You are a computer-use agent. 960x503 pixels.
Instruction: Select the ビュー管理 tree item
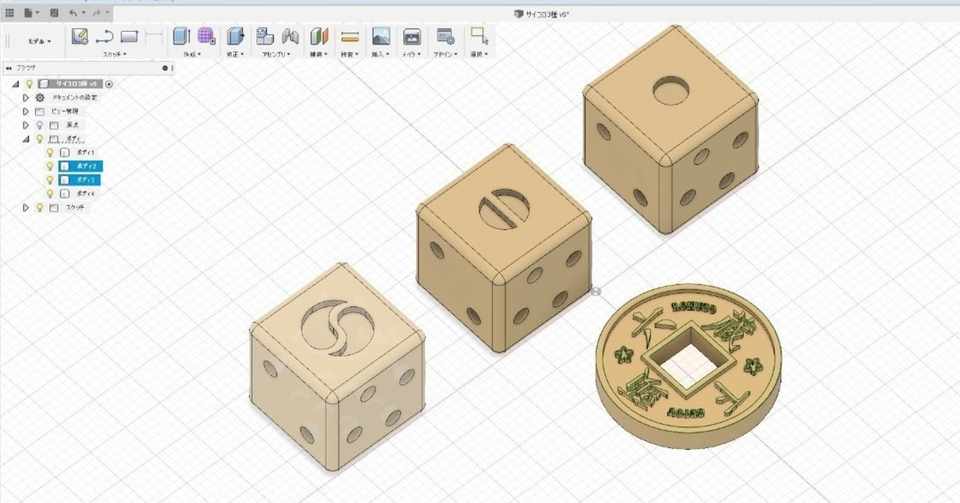click(x=65, y=111)
